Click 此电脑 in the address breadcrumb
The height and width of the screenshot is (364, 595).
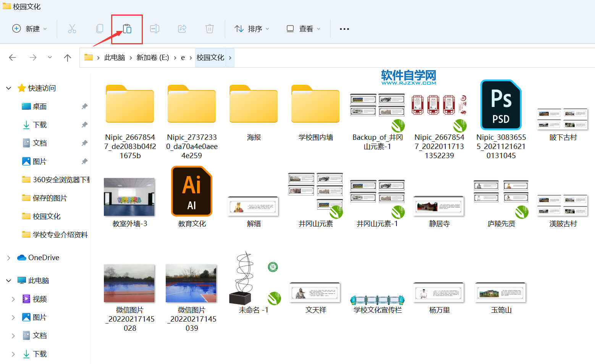[115, 58]
